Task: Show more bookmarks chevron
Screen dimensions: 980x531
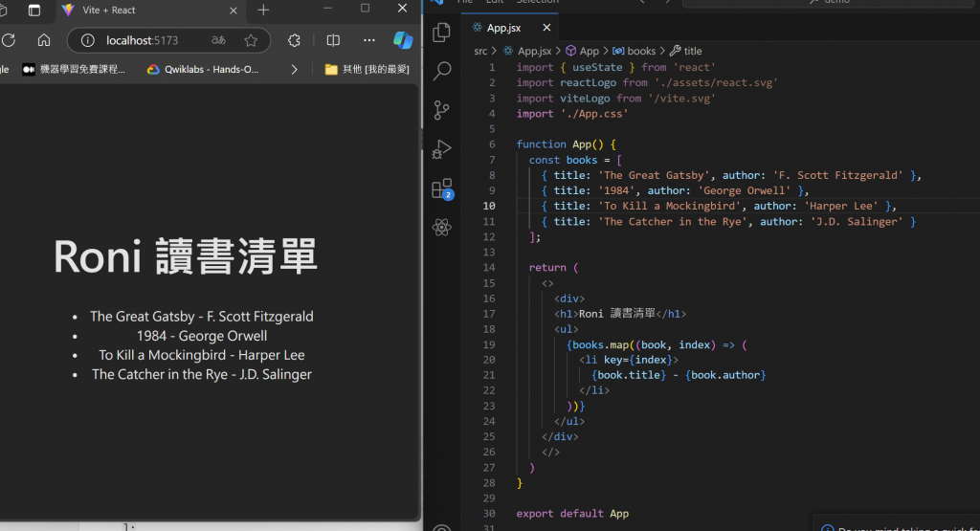Action: (295, 69)
